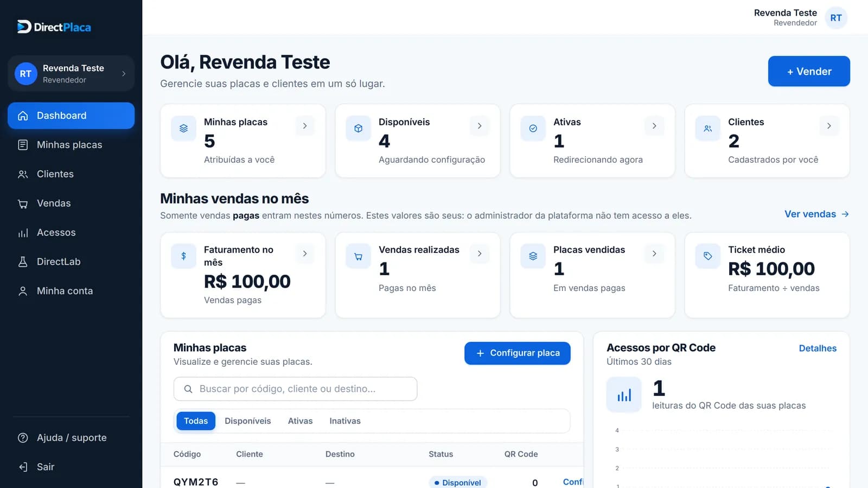Switch to the Disponíveis filter tab
The width and height of the screenshot is (868, 488).
248,421
